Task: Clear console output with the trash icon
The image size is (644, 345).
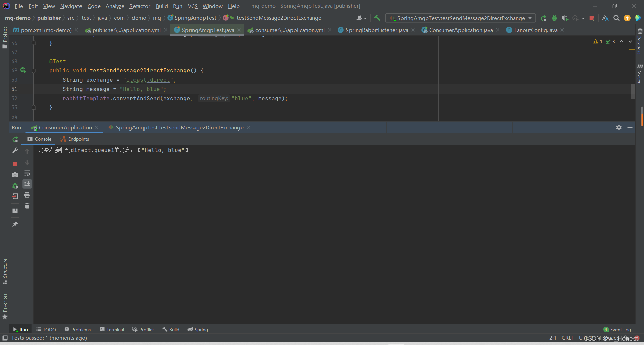Action: pyautogui.click(x=27, y=206)
